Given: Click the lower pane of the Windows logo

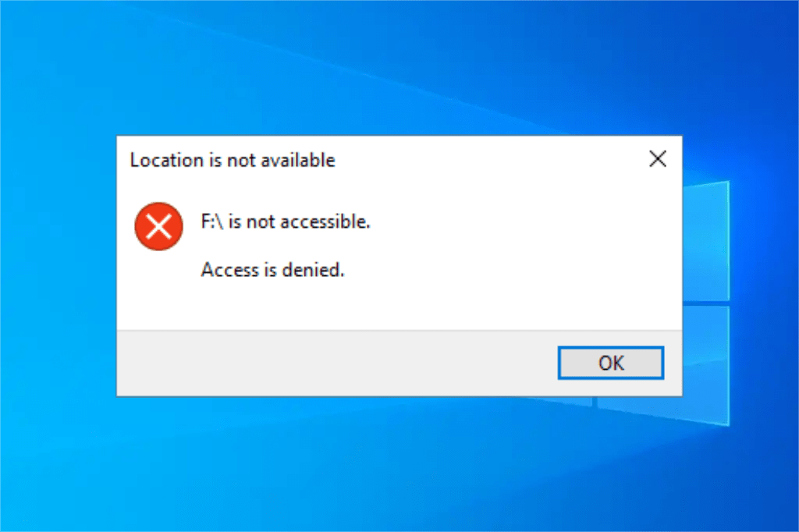Looking at the screenshot, I should (x=706, y=366).
